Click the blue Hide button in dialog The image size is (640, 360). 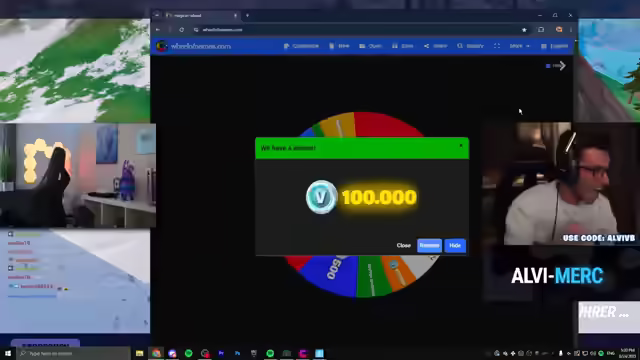tap(455, 245)
